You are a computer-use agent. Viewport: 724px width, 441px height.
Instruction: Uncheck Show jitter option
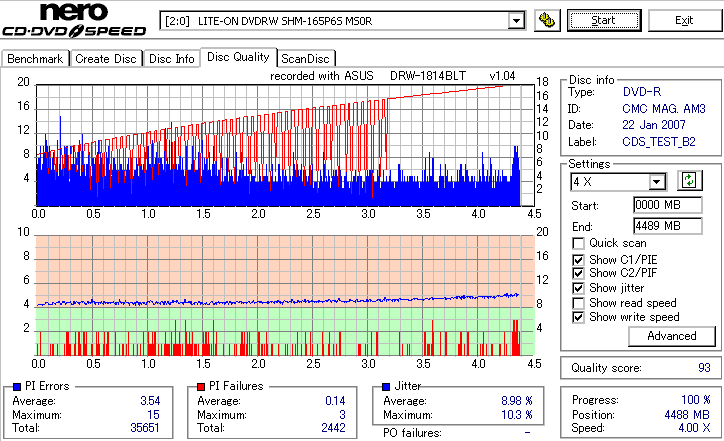(578, 288)
